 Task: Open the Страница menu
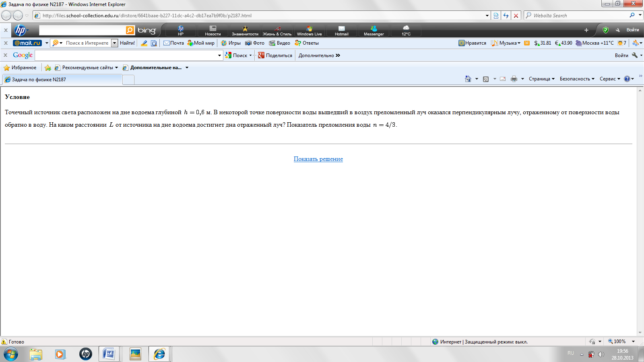tap(541, 79)
